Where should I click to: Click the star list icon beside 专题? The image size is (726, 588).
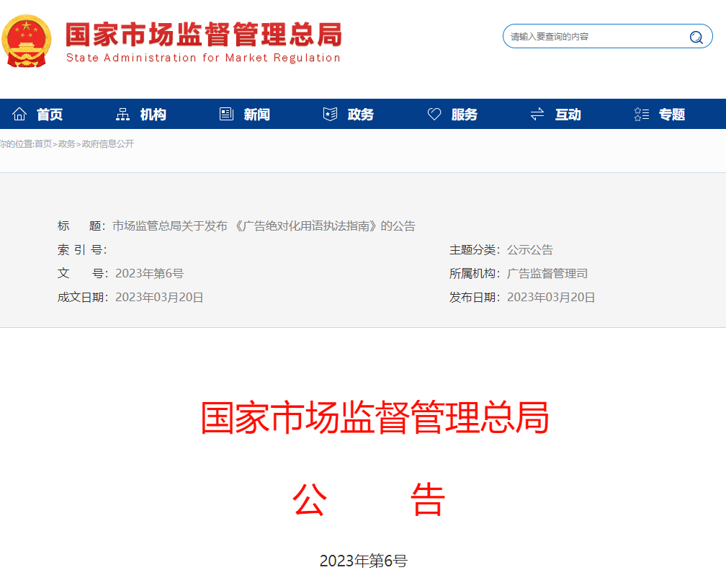641,114
